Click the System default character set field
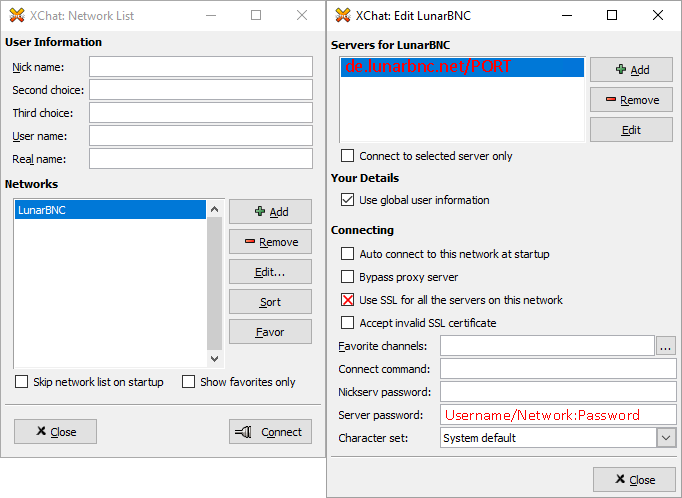This screenshot has height=498, width=682. [x=548, y=438]
